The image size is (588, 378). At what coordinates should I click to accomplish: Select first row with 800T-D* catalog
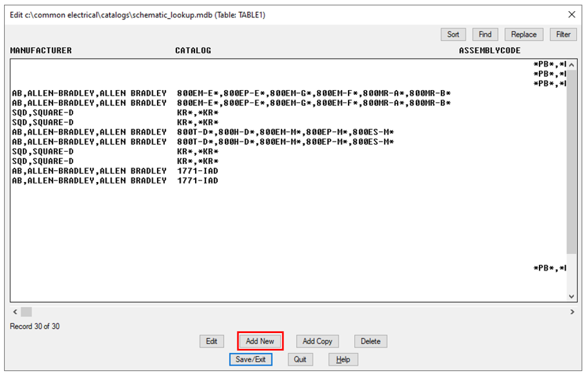point(288,132)
